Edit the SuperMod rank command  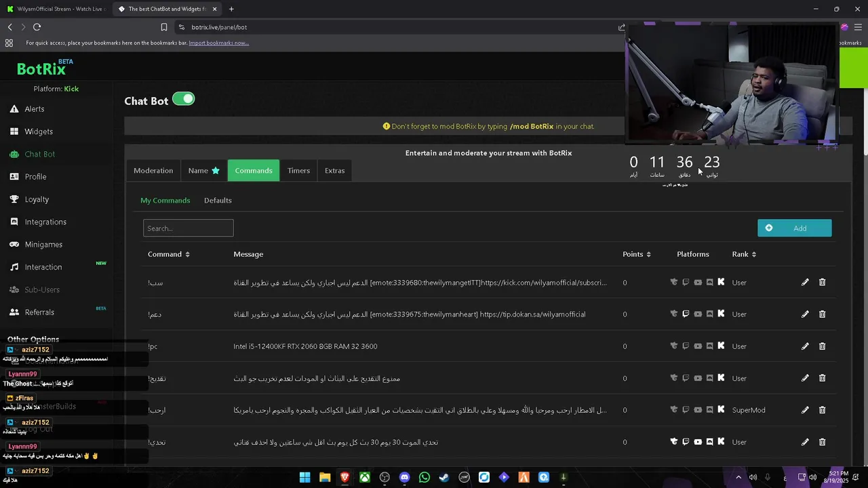[805, 410]
